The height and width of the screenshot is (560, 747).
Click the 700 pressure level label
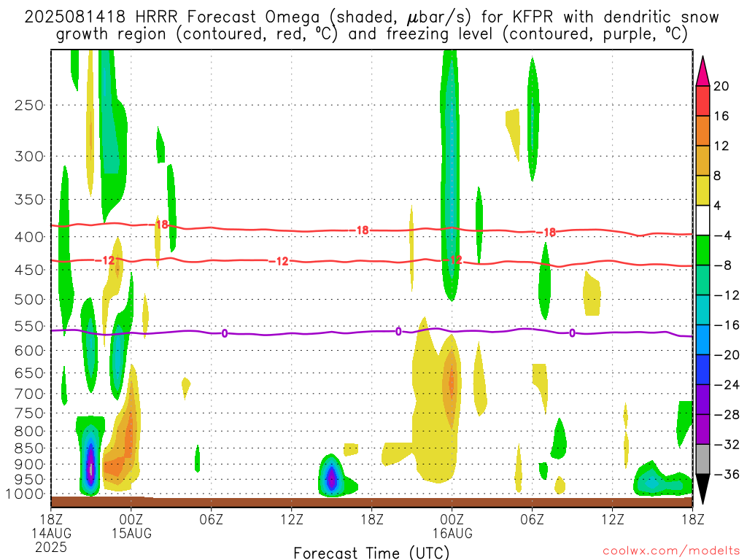pyautogui.click(x=29, y=394)
